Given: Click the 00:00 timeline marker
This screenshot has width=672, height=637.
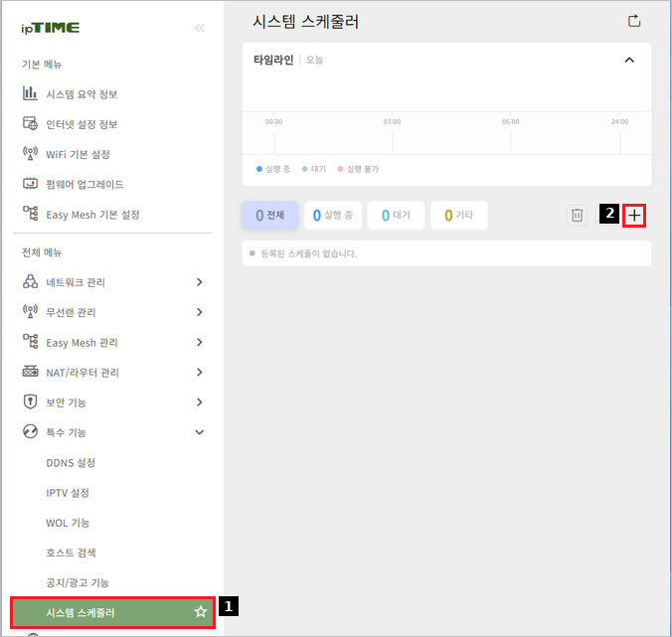Looking at the screenshot, I should point(273,121).
